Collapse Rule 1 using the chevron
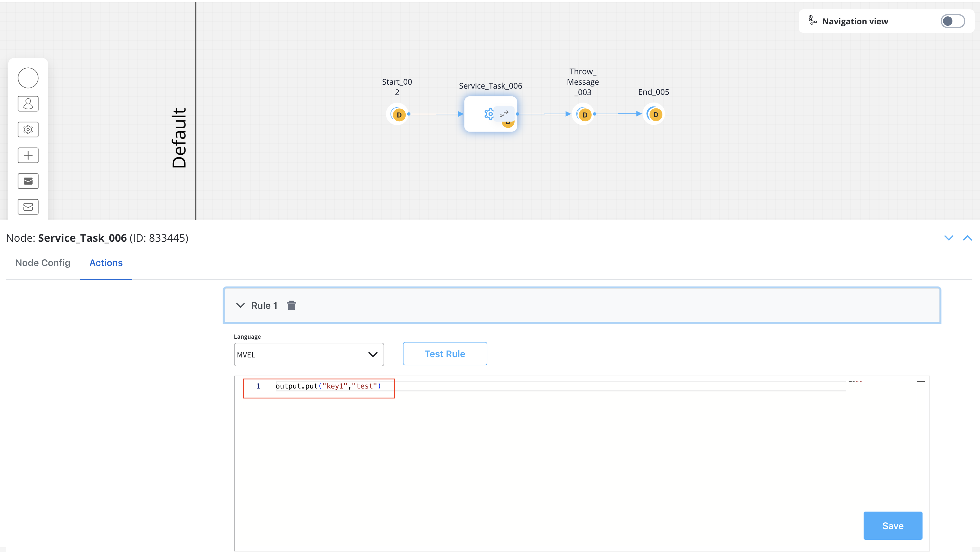Screen dimensions: 980x552 (x=240, y=305)
